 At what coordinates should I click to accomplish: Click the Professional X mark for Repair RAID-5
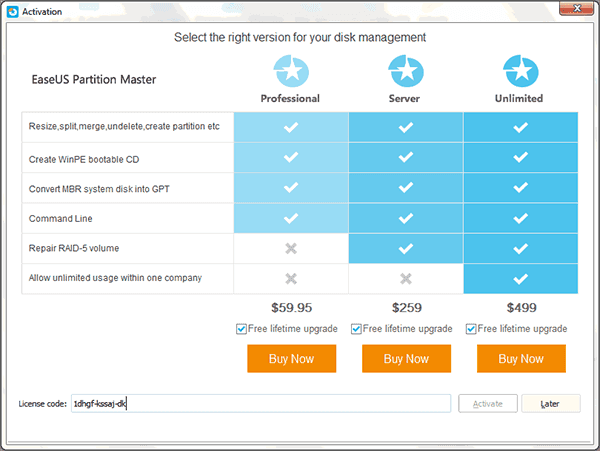[291, 248]
